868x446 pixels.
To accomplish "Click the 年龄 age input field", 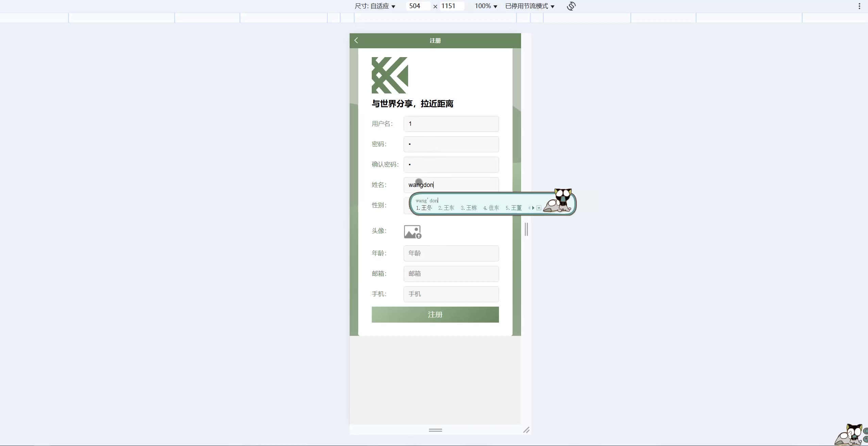I will (451, 253).
